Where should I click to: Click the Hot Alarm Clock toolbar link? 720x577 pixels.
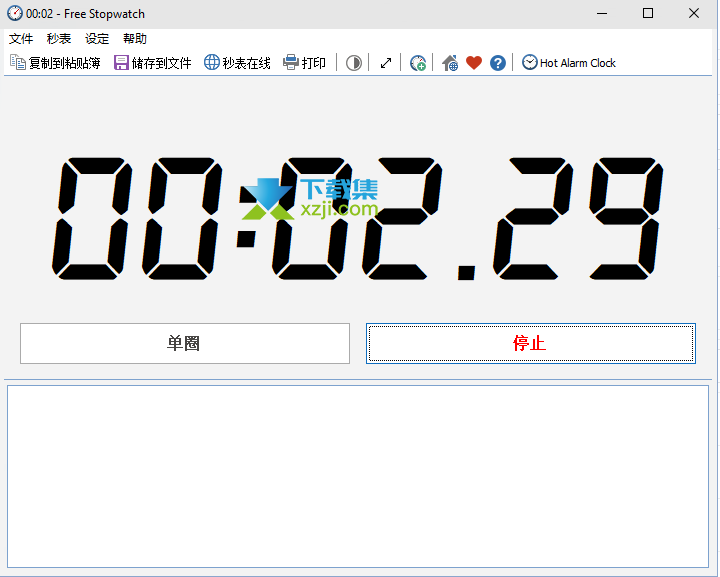[568, 62]
